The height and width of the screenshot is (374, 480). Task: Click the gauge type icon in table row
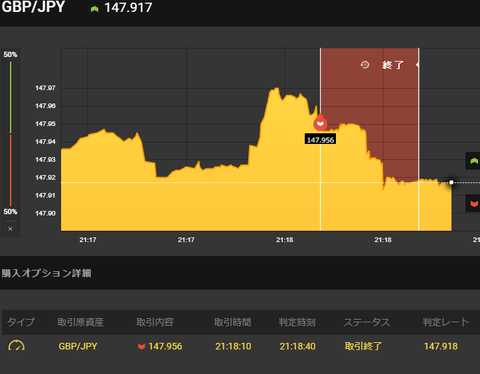(x=16, y=346)
